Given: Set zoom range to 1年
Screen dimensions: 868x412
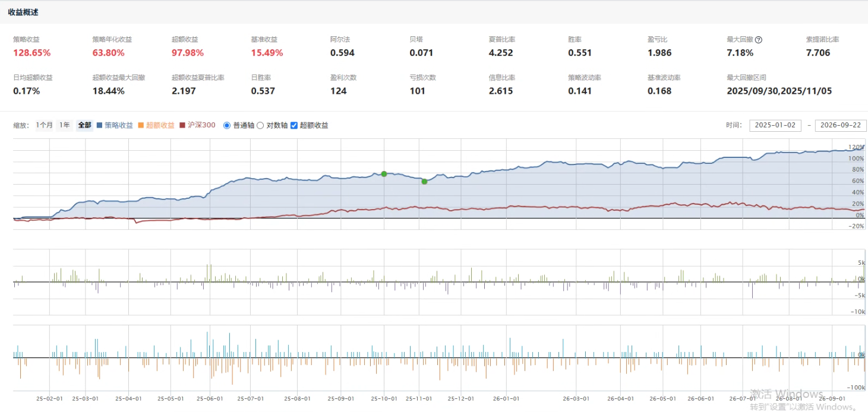Looking at the screenshot, I should [65, 125].
